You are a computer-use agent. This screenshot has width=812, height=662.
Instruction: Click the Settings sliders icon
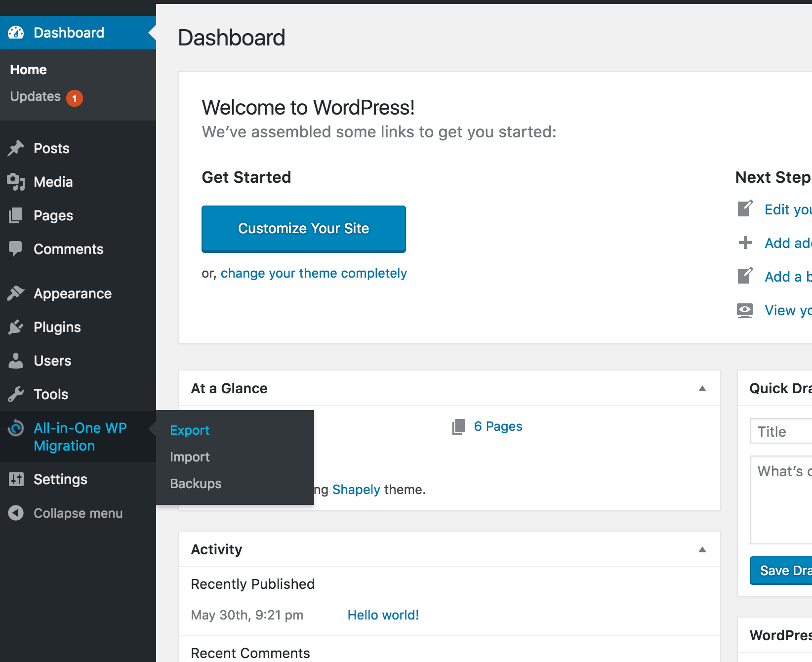coord(16,479)
